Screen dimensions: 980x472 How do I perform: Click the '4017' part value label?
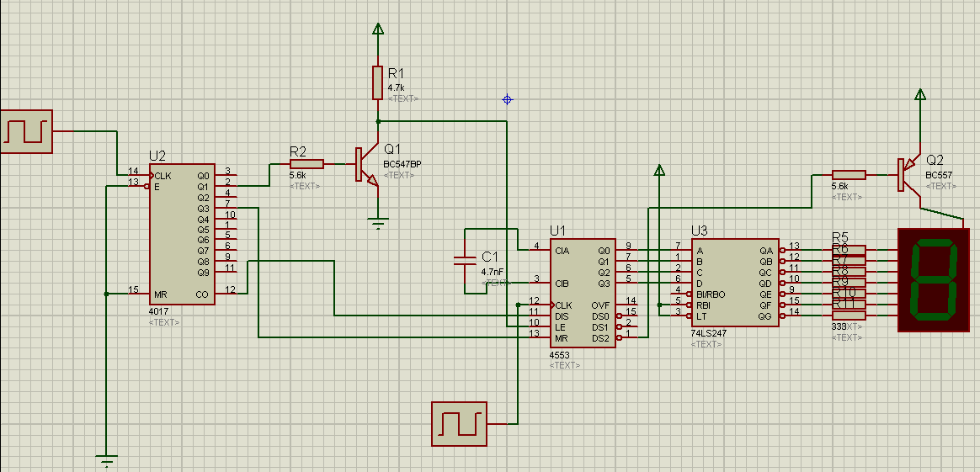(158, 311)
